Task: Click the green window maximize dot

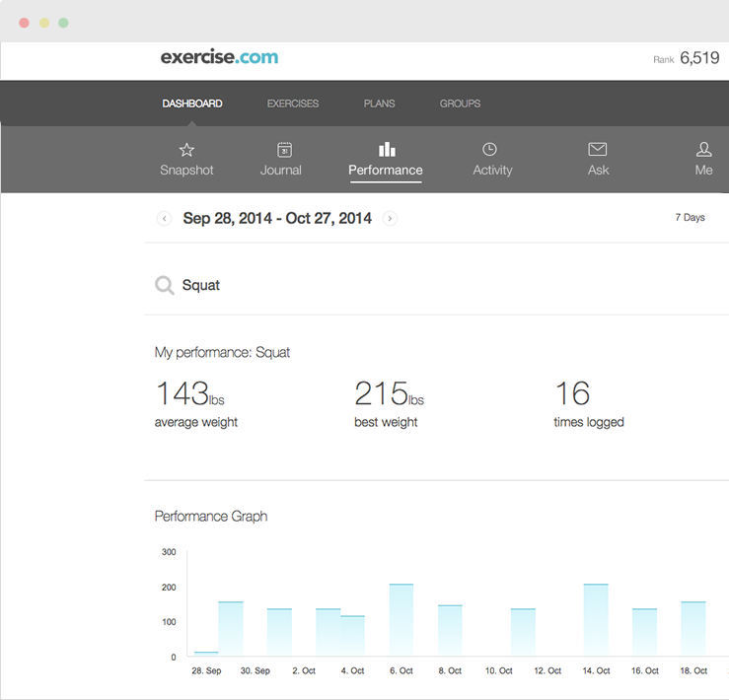Action: click(63, 23)
